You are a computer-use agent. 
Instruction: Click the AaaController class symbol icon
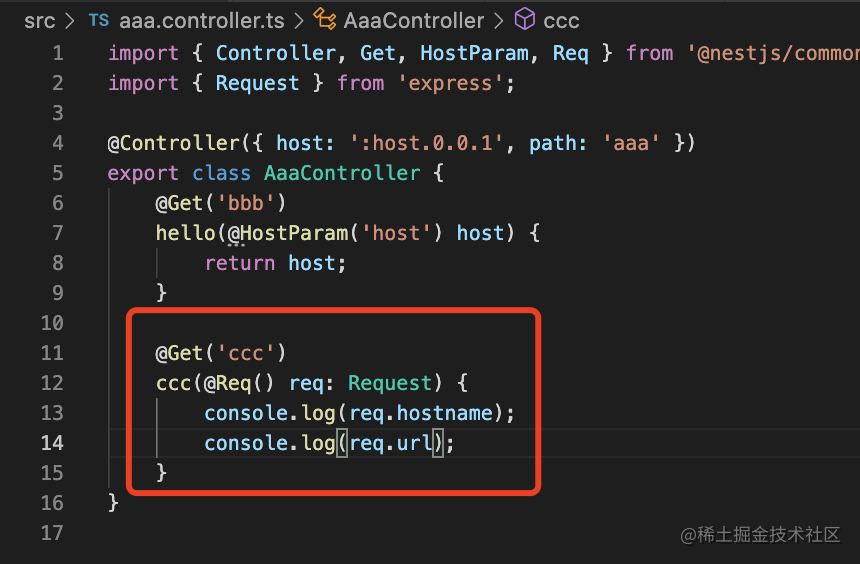pyautogui.click(x=324, y=19)
